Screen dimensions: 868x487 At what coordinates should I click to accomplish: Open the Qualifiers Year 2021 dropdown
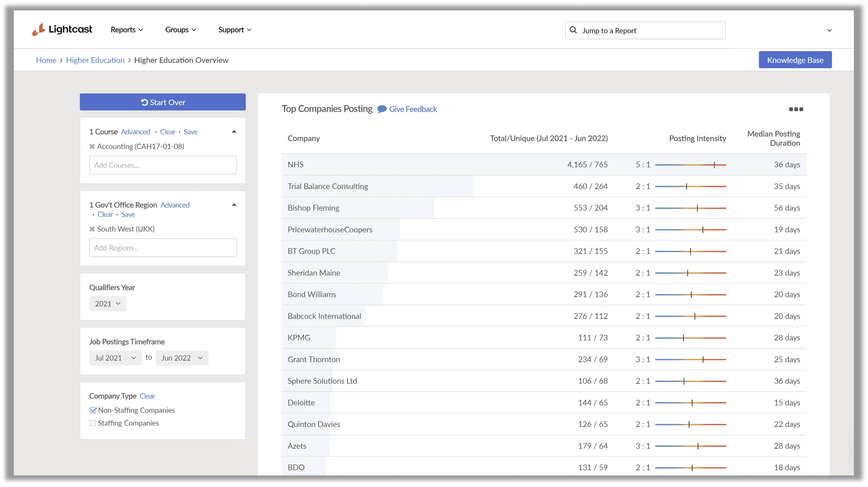click(x=107, y=304)
